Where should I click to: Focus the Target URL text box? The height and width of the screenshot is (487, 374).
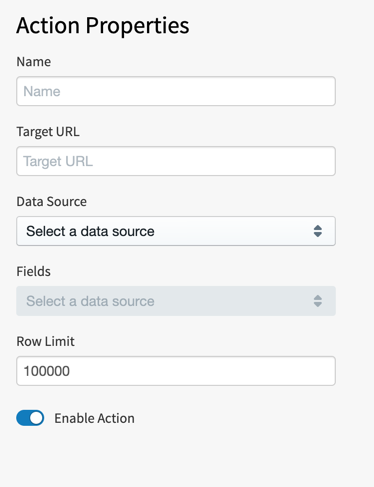tap(176, 161)
